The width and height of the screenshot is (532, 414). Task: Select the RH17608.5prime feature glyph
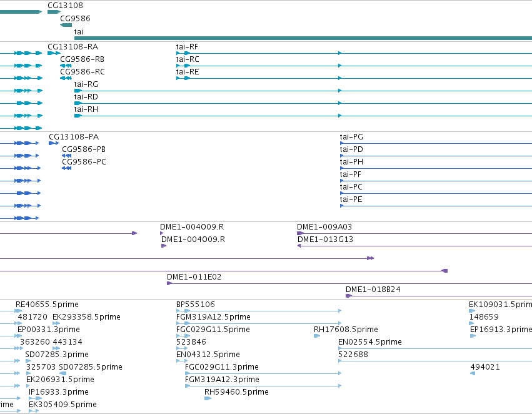(317, 336)
